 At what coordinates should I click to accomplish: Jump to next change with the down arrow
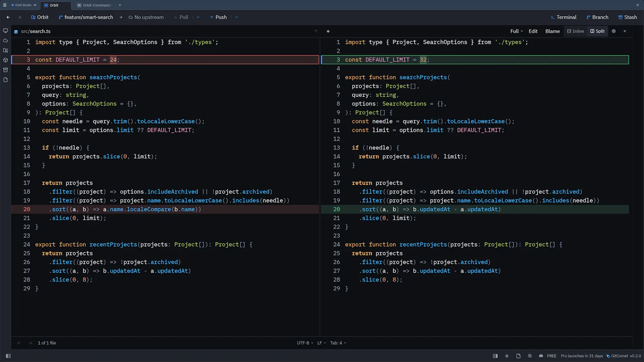pos(328,31)
